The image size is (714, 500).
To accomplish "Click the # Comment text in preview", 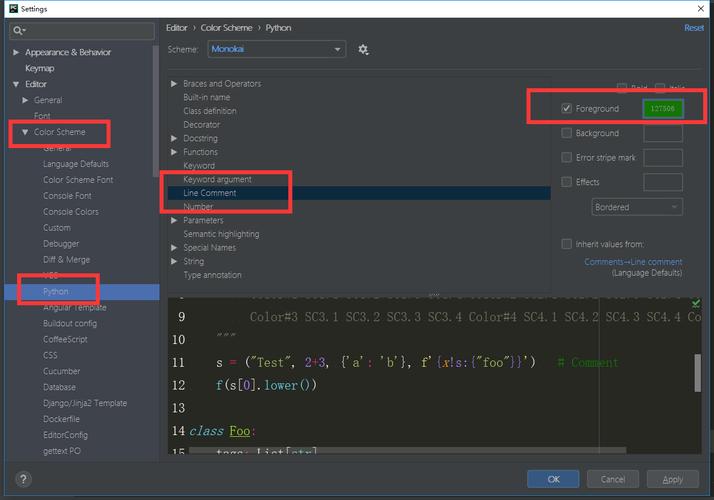I will (x=588, y=362).
